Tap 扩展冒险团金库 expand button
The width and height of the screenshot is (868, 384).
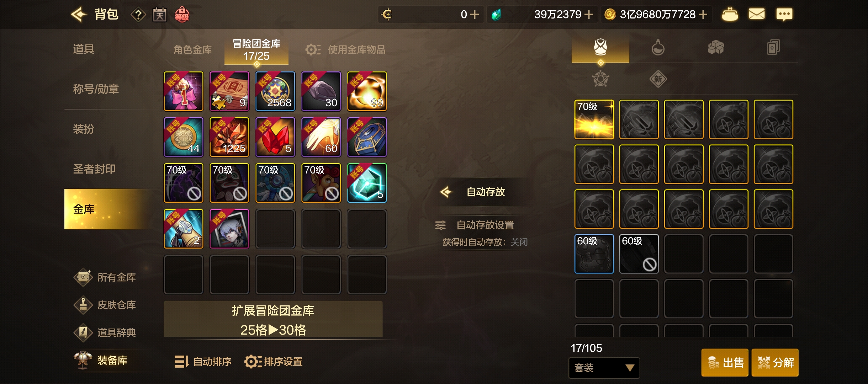coord(273,319)
